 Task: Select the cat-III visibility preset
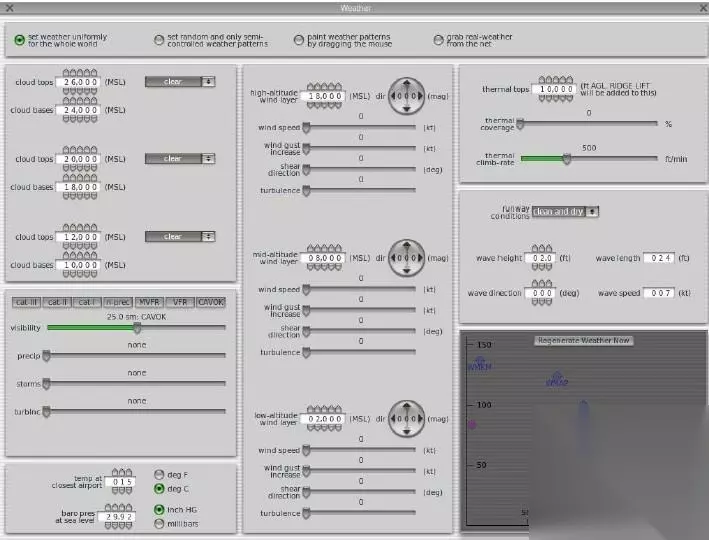click(x=27, y=302)
